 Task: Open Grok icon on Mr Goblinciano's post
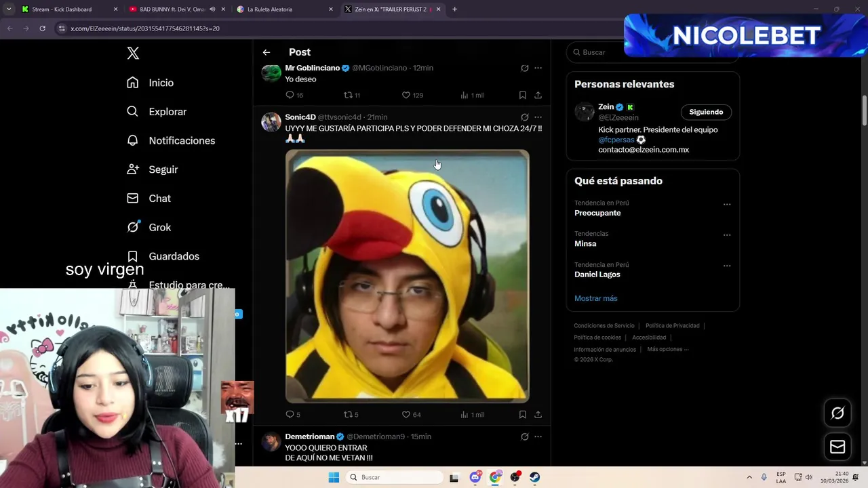coord(524,68)
